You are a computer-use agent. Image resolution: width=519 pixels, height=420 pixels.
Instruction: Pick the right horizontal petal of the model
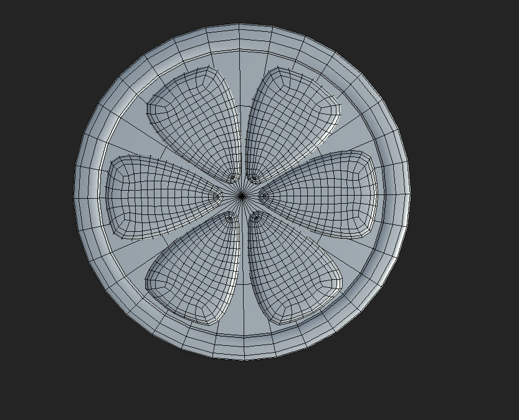click(318, 194)
